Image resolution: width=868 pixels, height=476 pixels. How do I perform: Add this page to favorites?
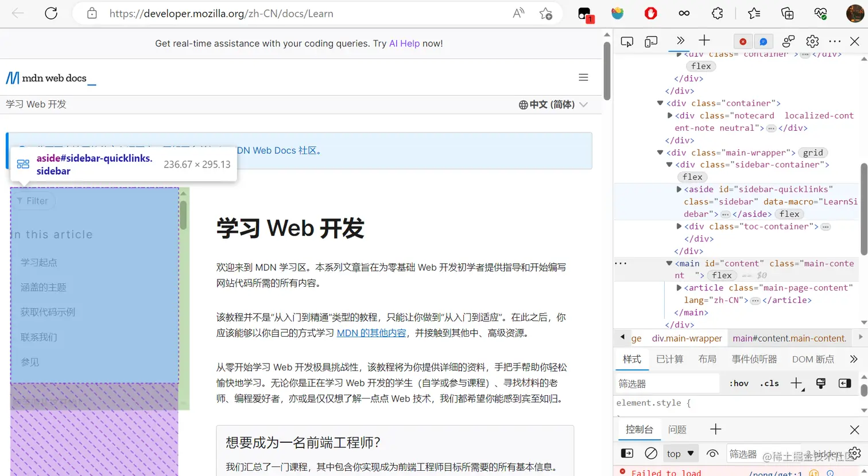(x=545, y=13)
